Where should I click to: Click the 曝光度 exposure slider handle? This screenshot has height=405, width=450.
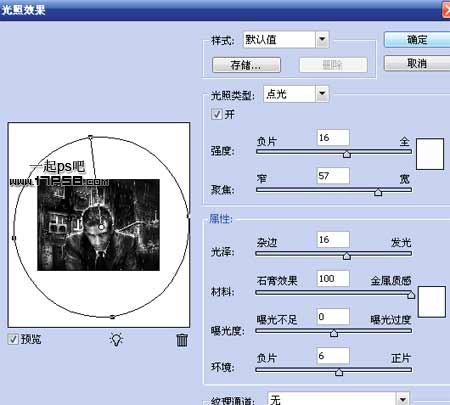point(334,333)
